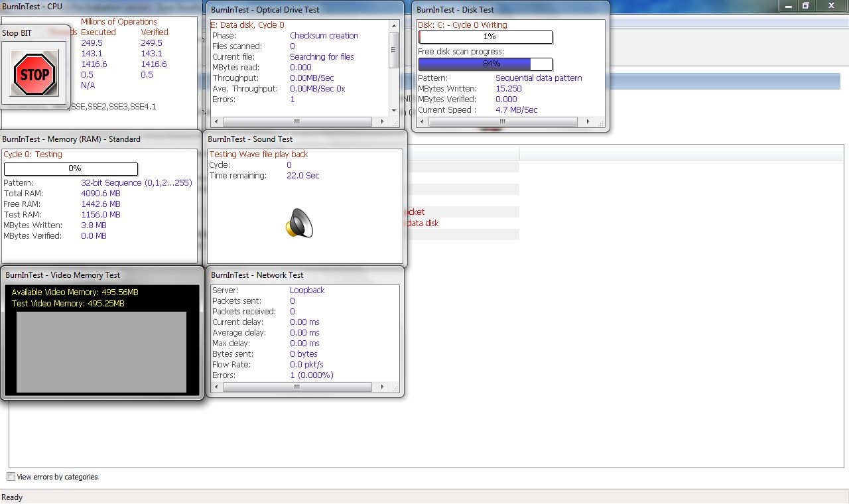Select BurnInTest - Sound Test title bar

306,139
